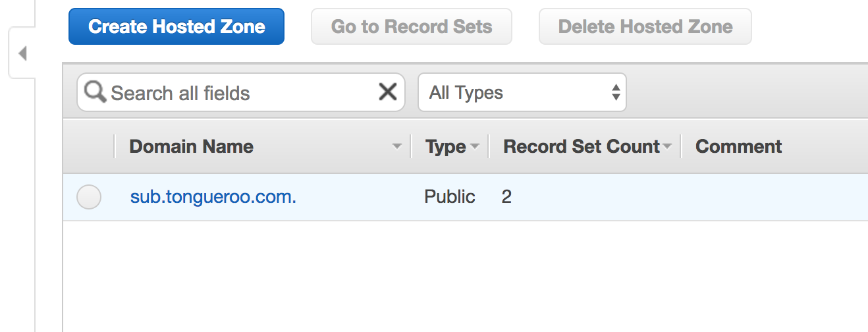This screenshot has height=332, width=868.
Task: Collapse the left navigation panel arrow
Action: click(x=22, y=53)
